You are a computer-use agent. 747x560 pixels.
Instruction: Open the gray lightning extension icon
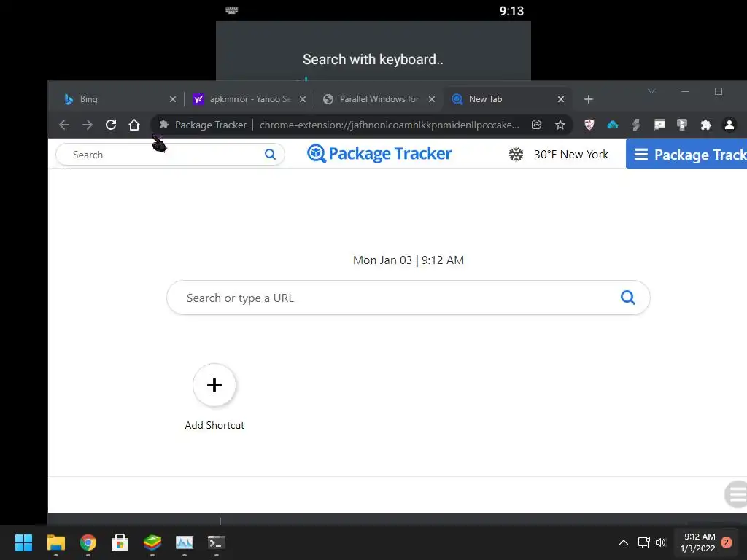click(636, 125)
